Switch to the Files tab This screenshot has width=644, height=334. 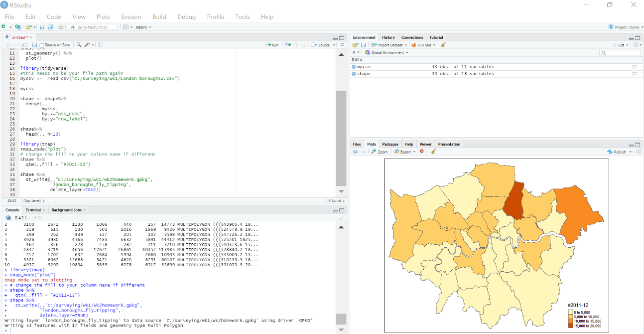tap(357, 144)
